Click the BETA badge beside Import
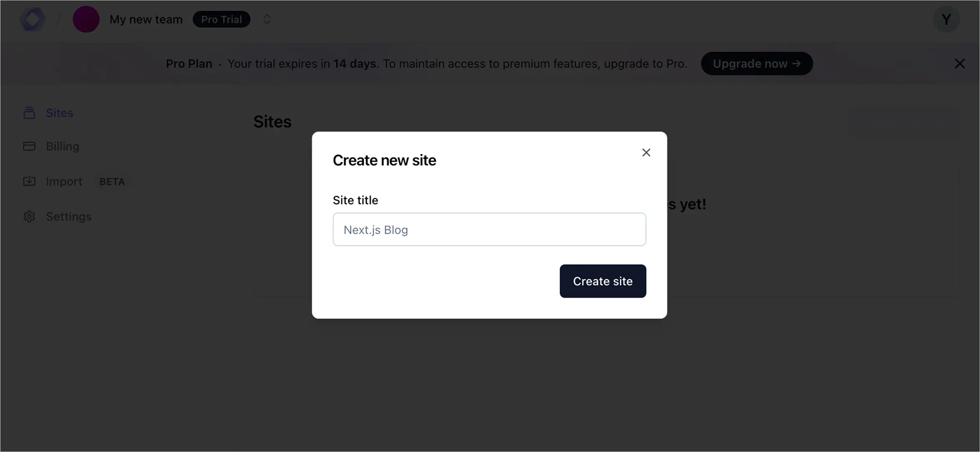 (x=112, y=181)
